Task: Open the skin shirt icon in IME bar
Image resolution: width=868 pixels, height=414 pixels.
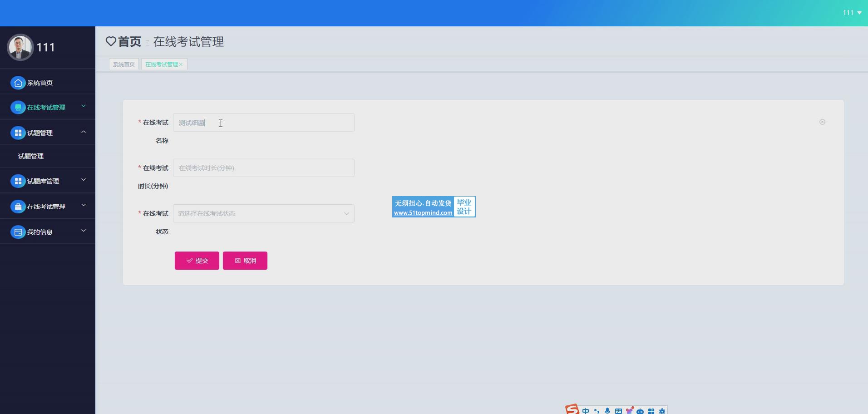Action: pyautogui.click(x=629, y=410)
